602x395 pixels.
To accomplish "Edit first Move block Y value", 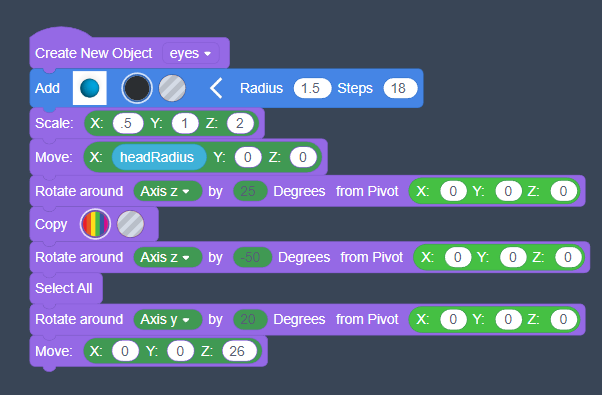I will [248, 157].
